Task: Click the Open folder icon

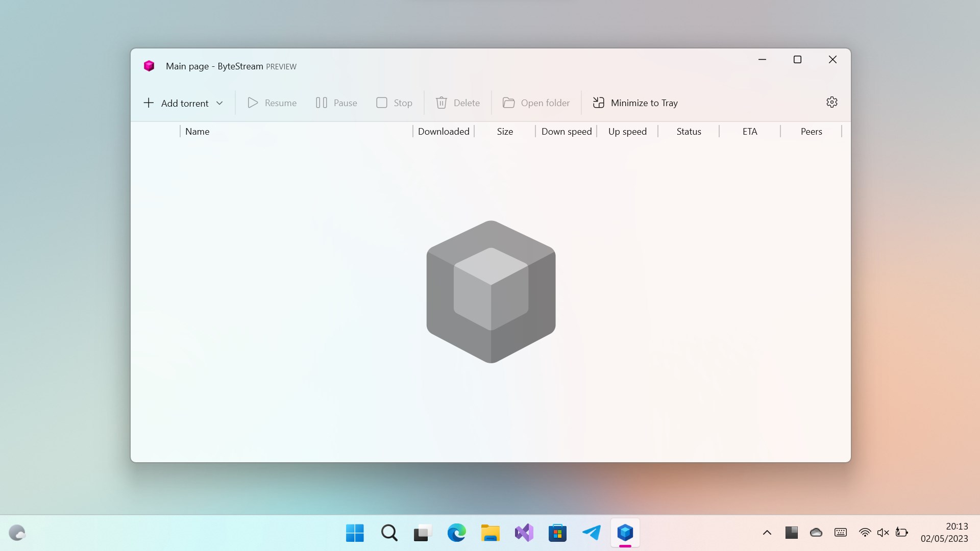Action: [x=509, y=102]
